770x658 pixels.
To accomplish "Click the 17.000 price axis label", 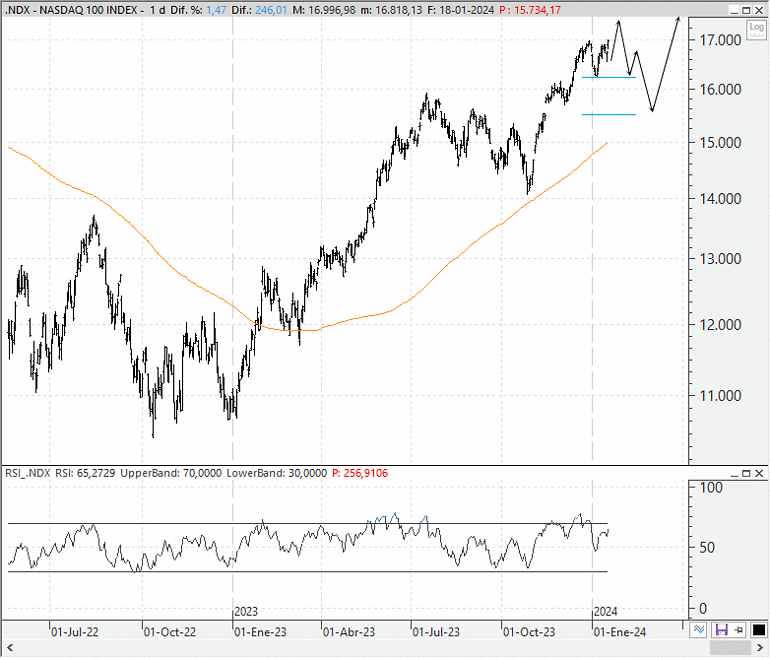I will 720,40.
